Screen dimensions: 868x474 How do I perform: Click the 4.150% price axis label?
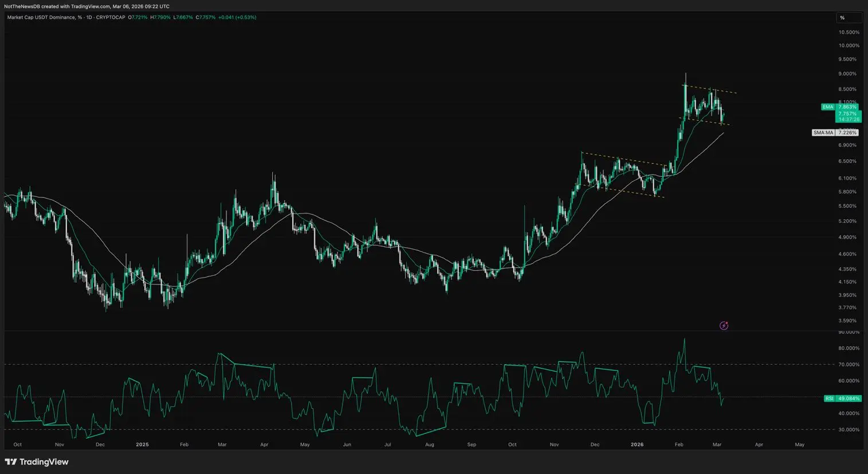coord(847,282)
